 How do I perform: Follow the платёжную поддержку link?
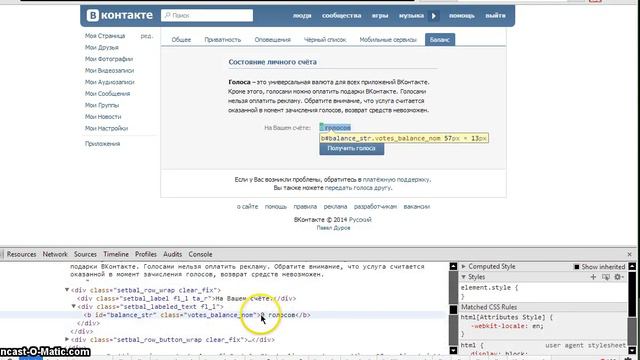click(396, 180)
